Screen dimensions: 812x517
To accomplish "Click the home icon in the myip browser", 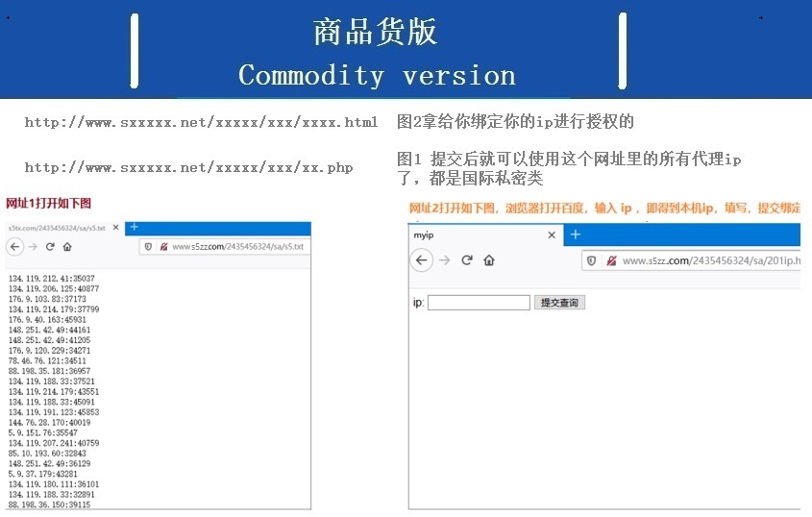I will tap(489, 260).
